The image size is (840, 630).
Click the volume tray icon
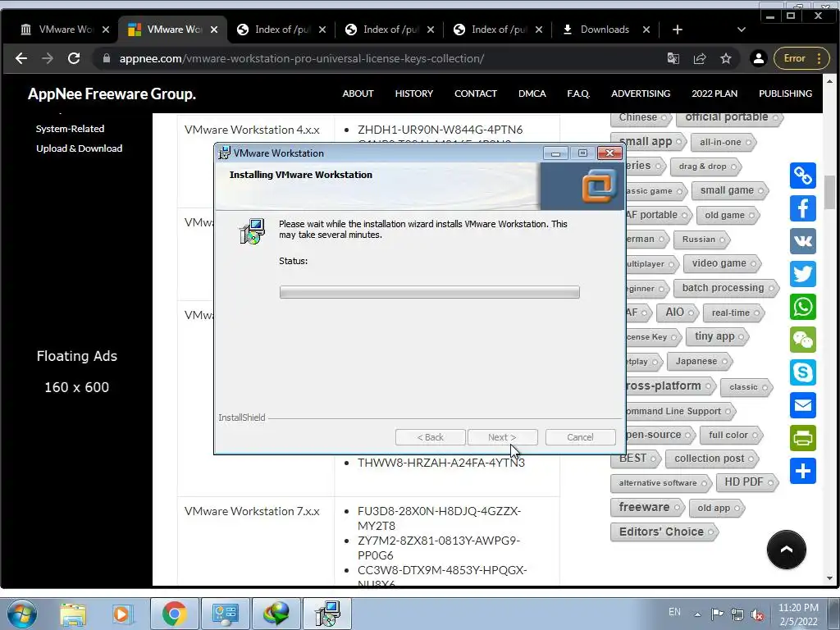[757, 614]
